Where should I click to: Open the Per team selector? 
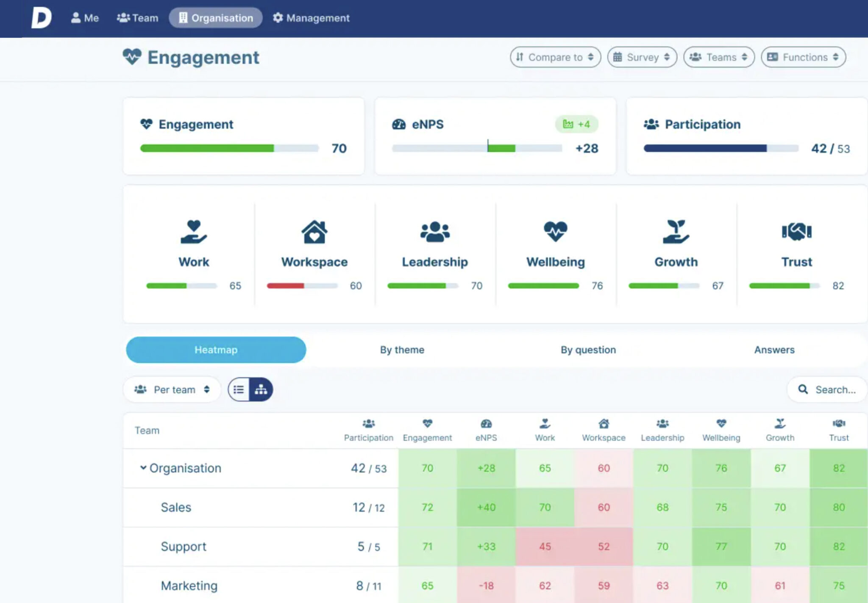pyautogui.click(x=172, y=389)
